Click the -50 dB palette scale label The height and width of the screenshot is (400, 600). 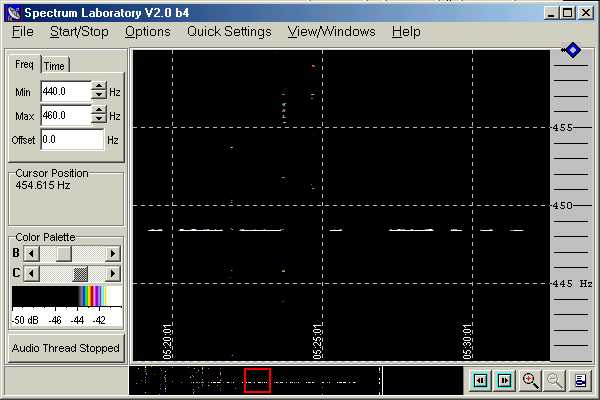(x=25, y=320)
